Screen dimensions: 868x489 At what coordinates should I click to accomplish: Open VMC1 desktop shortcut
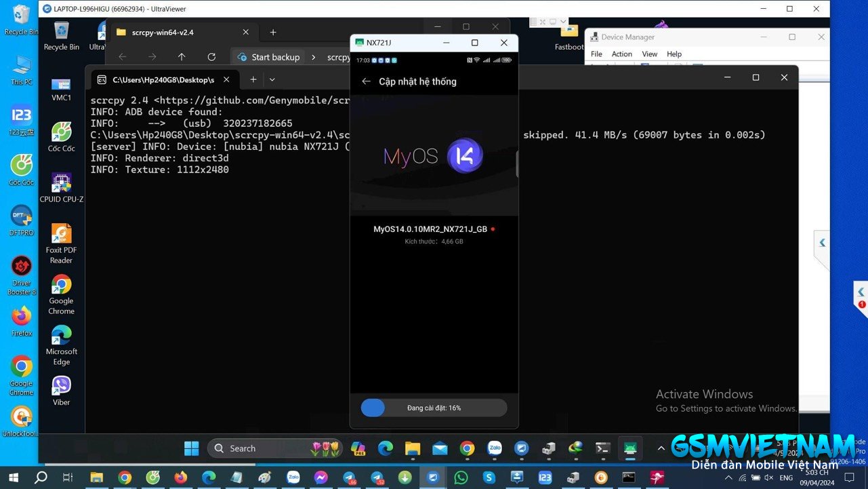tap(61, 89)
